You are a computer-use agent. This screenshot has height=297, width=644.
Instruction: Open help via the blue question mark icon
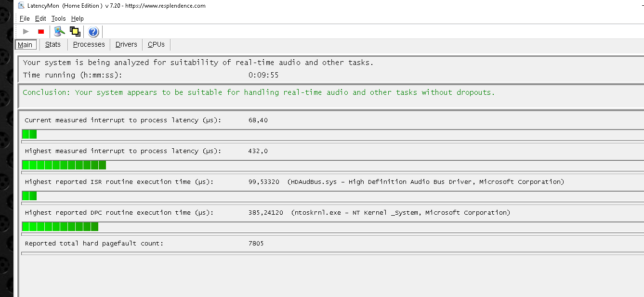tap(93, 32)
